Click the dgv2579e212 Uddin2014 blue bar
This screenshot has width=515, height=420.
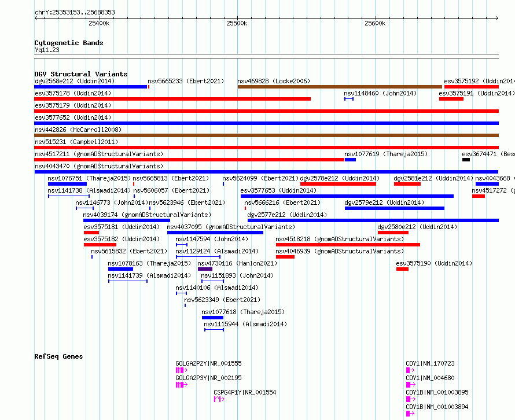pos(395,208)
